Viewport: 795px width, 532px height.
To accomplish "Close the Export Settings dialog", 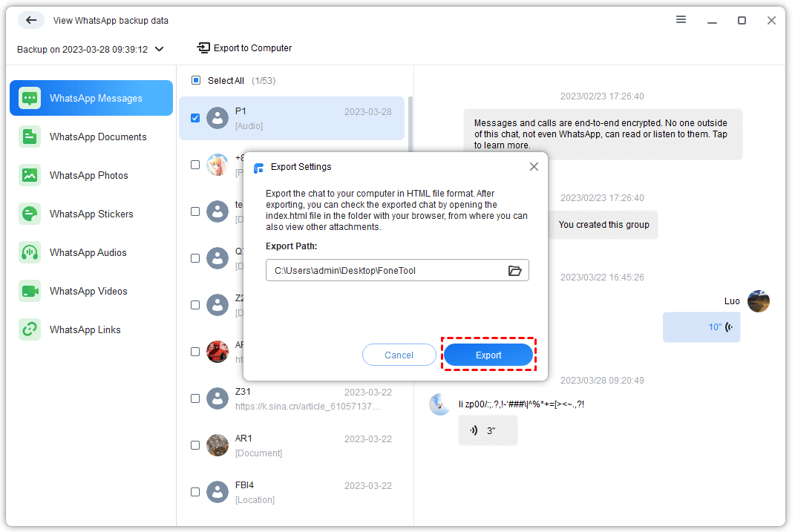I will click(x=534, y=167).
